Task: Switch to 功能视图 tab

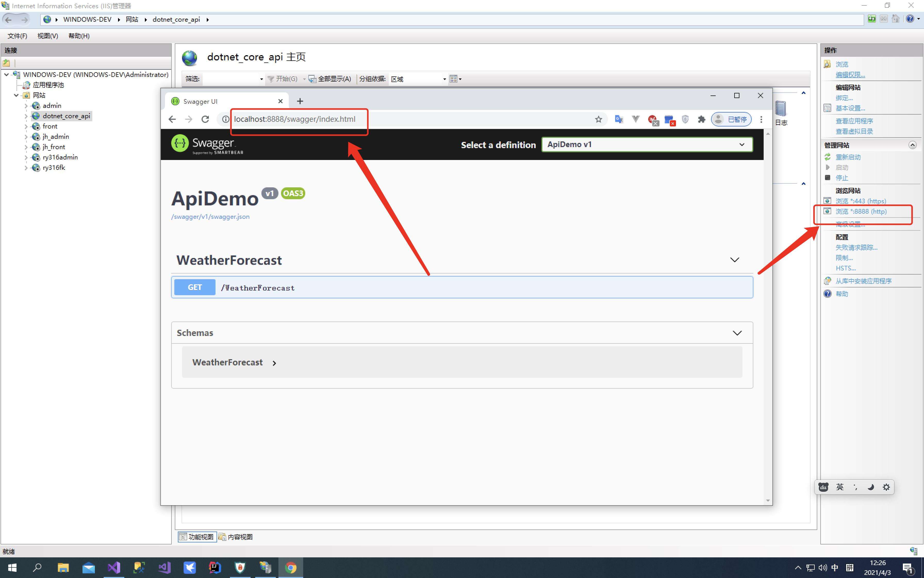Action: pyautogui.click(x=197, y=537)
